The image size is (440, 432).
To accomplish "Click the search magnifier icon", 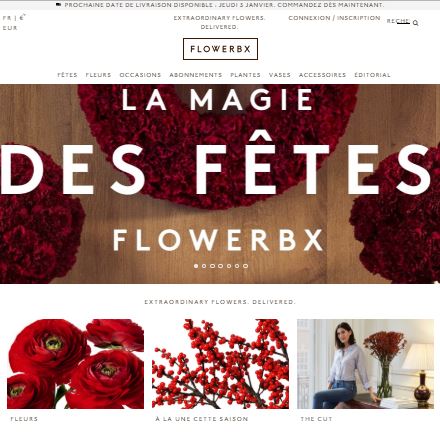I will [x=415, y=23].
